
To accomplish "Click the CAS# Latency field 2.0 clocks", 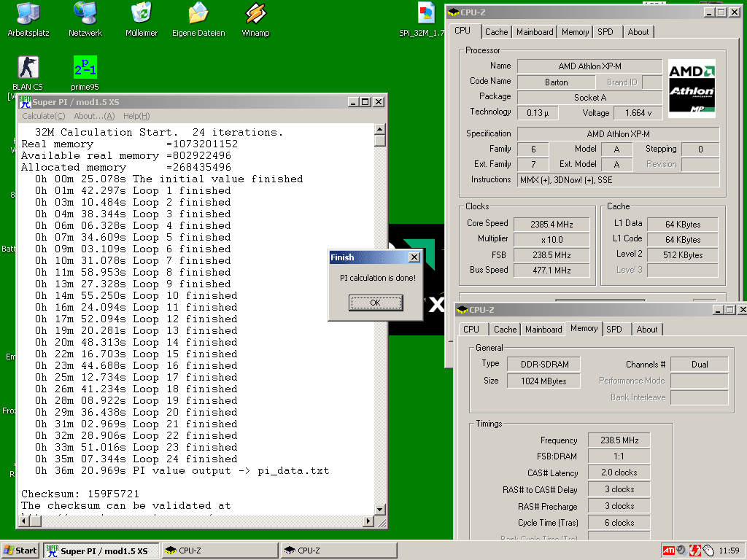I will pyautogui.click(x=619, y=472).
